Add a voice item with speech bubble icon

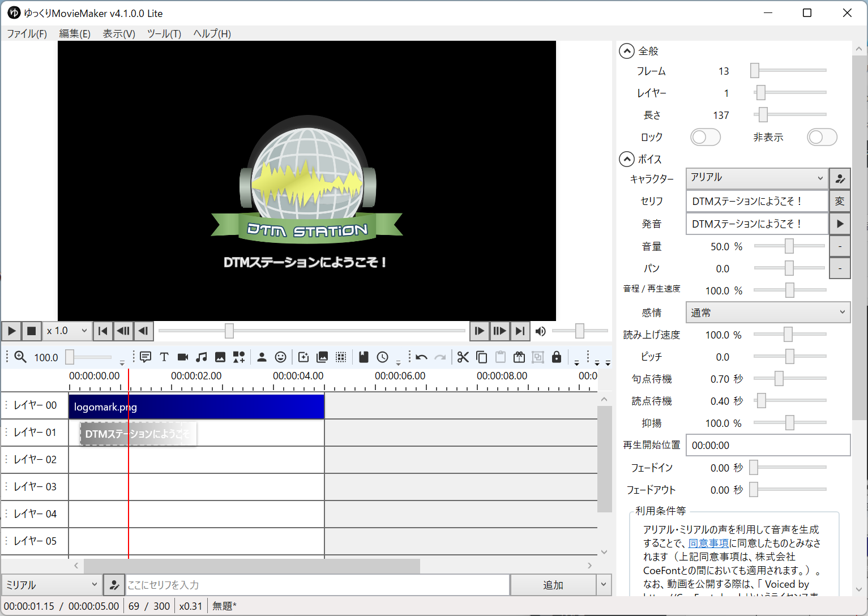click(146, 357)
